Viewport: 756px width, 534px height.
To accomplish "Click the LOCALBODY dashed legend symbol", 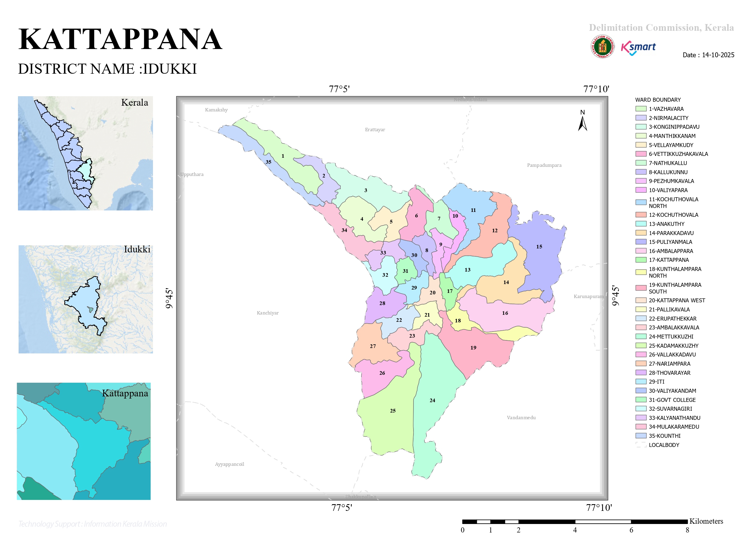I will [641, 445].
